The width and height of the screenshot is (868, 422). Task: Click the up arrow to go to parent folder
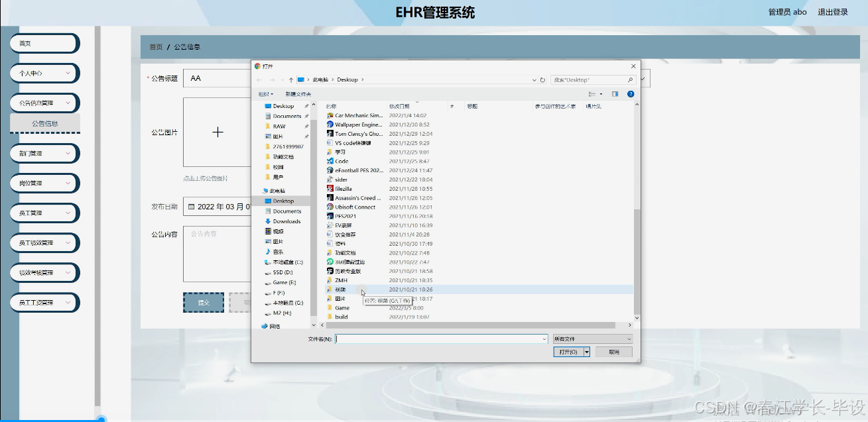(290, 81)
